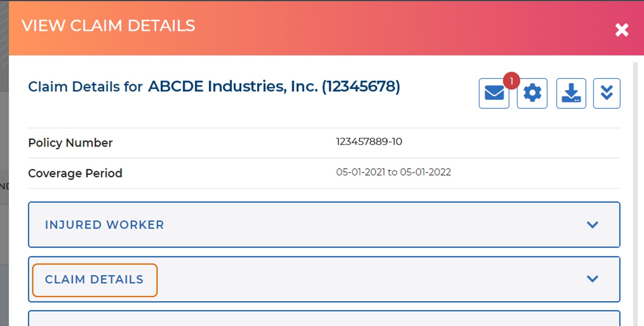Click the policy number 123457889-10

pyautogui.click(x=369, y=142)
